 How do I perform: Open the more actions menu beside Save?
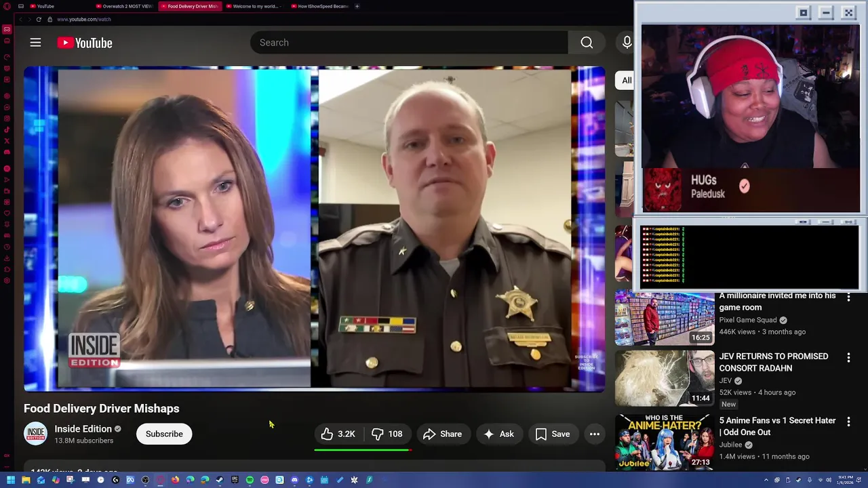595,434
